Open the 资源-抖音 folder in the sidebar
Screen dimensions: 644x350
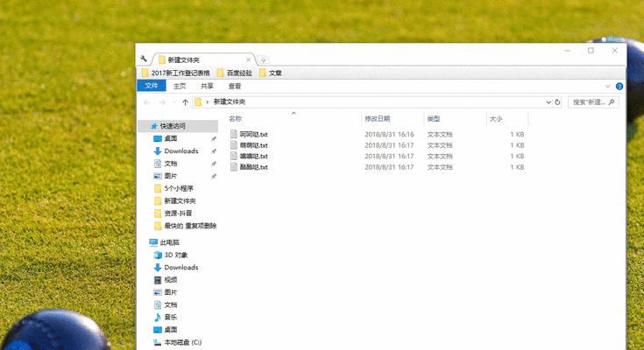[178, 213]
